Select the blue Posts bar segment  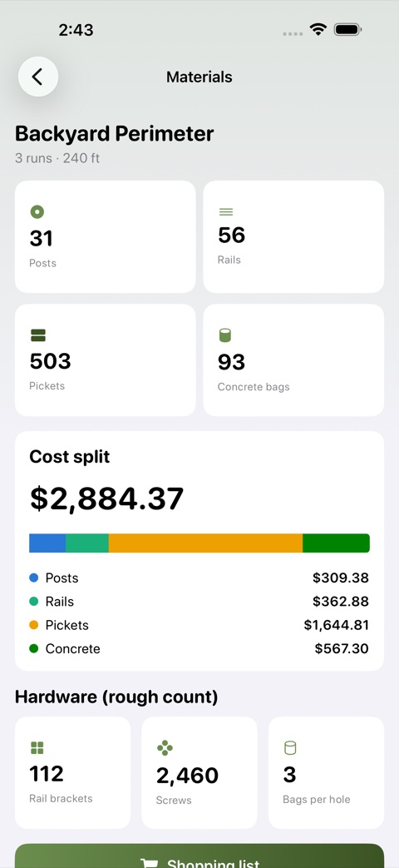47,543
